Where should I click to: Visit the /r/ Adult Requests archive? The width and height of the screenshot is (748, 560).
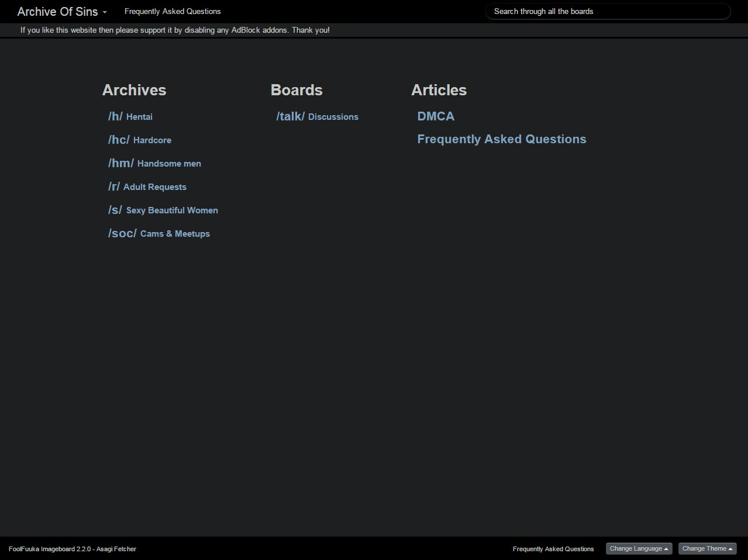pos(147,186)
